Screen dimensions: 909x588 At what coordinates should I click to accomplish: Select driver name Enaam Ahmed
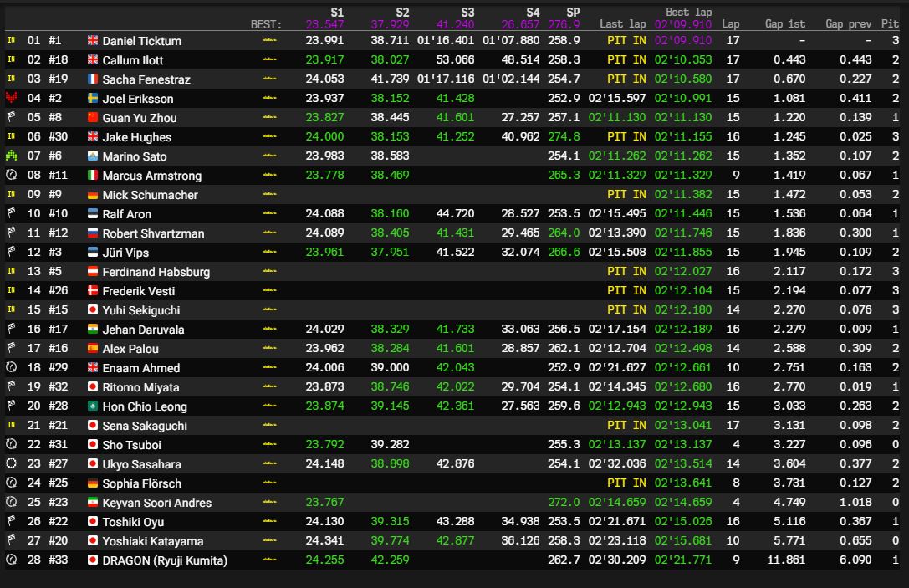[141, 368]
